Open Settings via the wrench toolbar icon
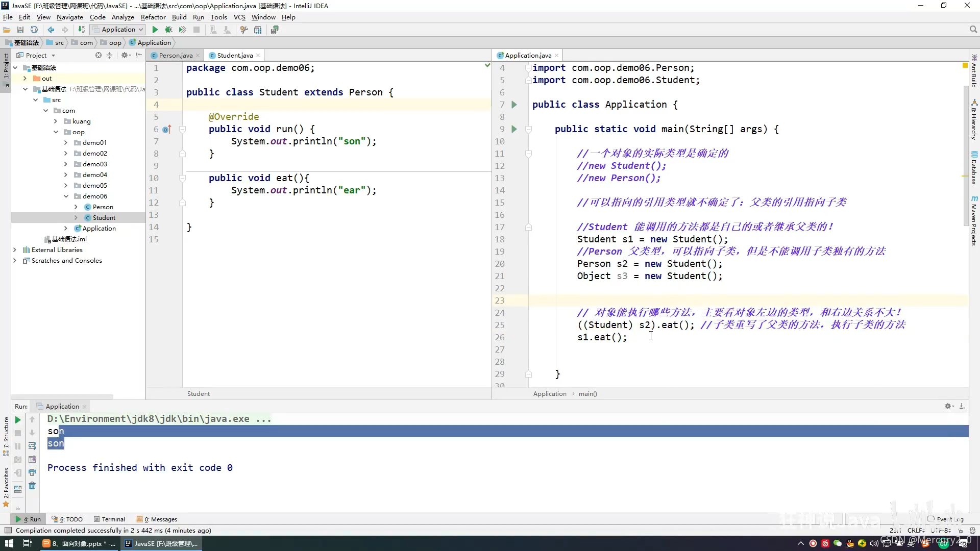Screen dimensions: 980x551 [244, 30]
